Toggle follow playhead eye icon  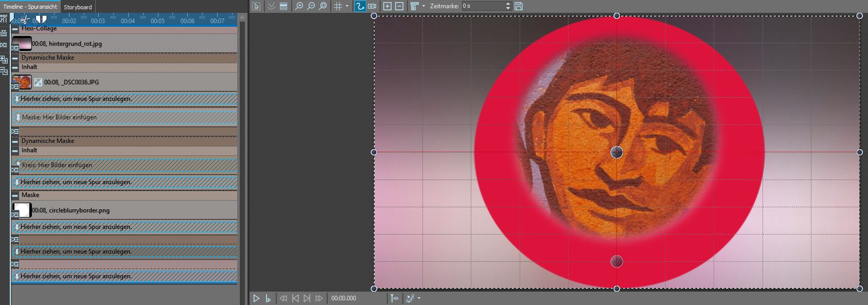[x=395, y=298]
